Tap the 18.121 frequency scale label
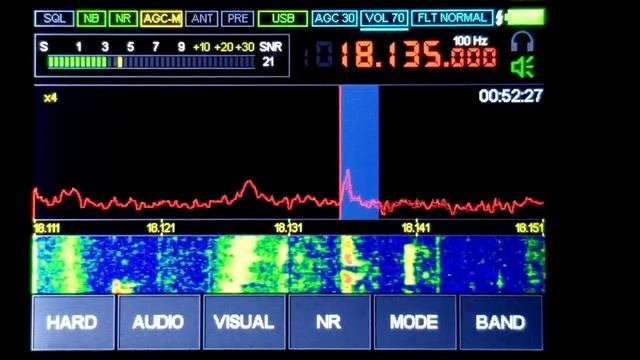 pos(161,228)
